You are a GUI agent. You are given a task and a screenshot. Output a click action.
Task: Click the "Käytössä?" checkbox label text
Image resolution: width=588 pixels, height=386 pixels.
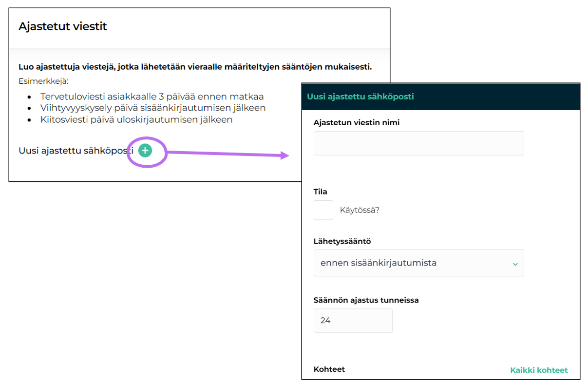tap(360, 211)
